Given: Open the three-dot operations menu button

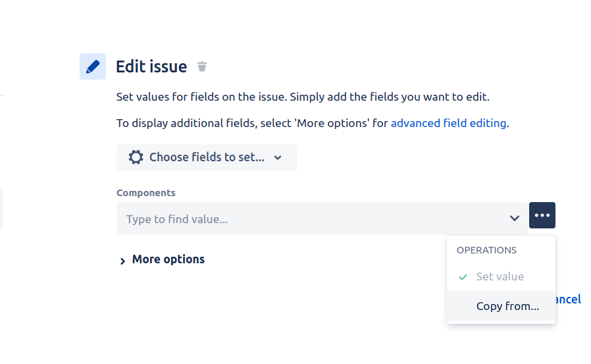Looking at the screenshot, I should (x=542, y=215).
